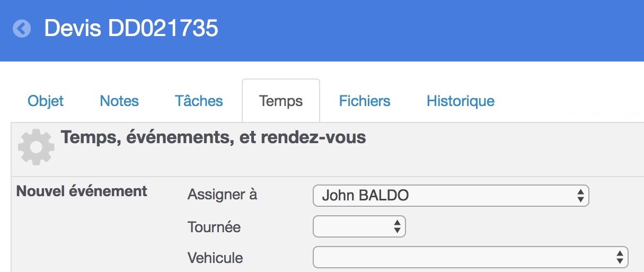View the Fichiers tab

(x=365, y=101)
